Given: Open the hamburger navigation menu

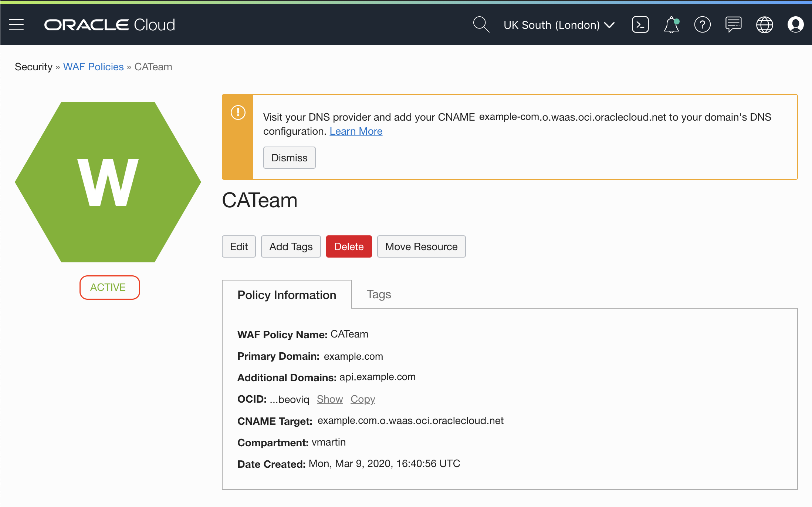Looking at the screenshot, I should pyautogui.click(x=16, y=25).
